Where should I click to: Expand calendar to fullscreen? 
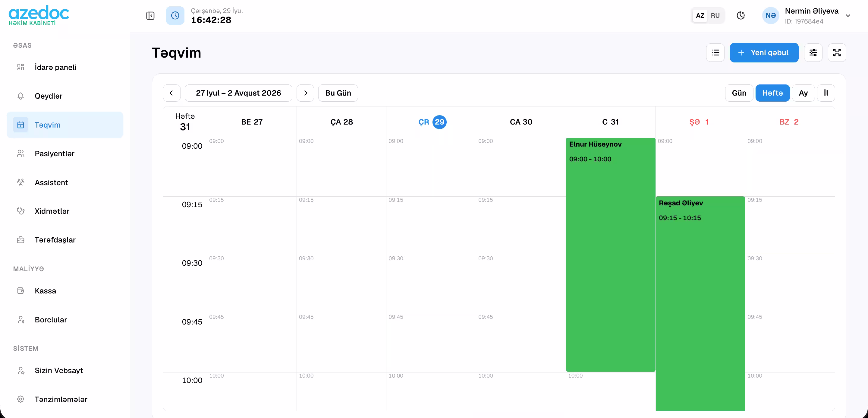click(837, 52)
